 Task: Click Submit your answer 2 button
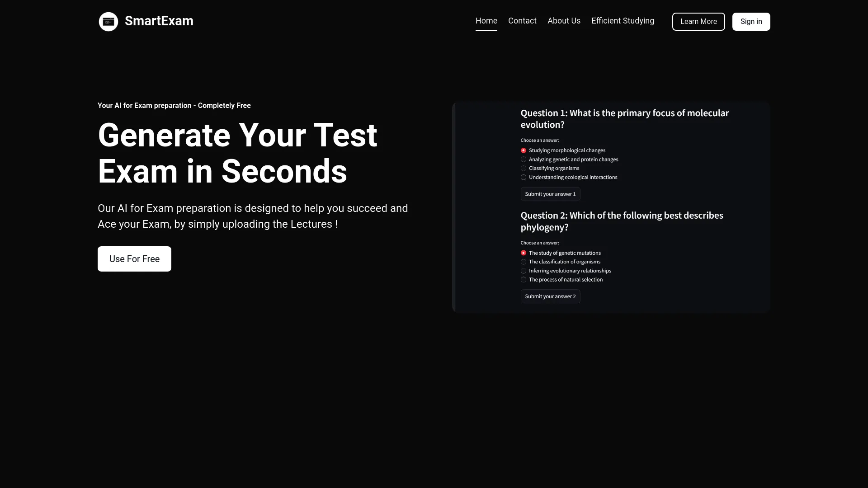pyautogui.click(x=550, y=296)
